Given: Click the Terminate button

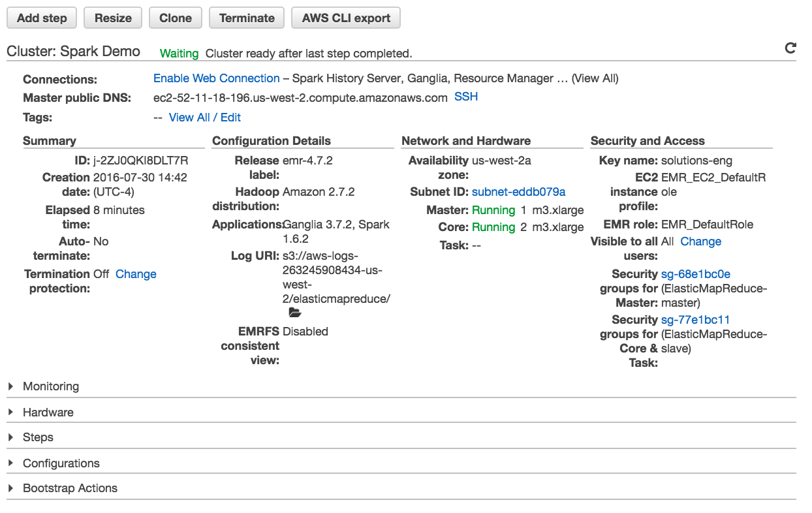Looking at the screenshot, I should click(x=247, y=18).
